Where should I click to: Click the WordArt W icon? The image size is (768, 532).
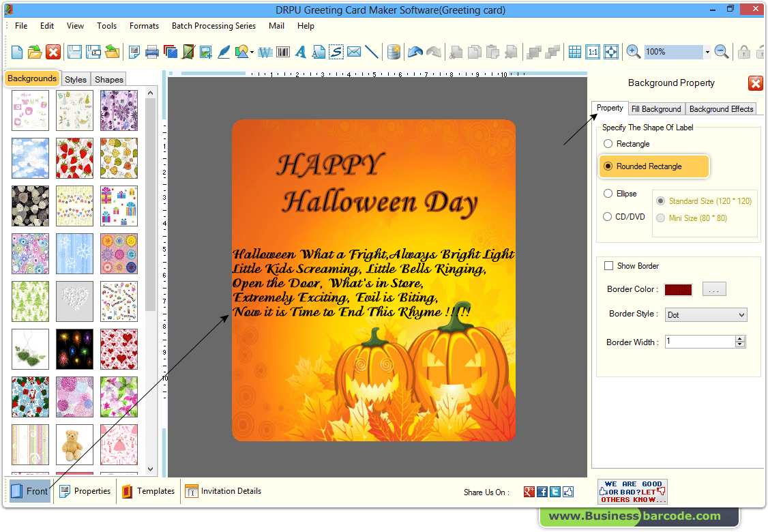[x=265, y=52]
